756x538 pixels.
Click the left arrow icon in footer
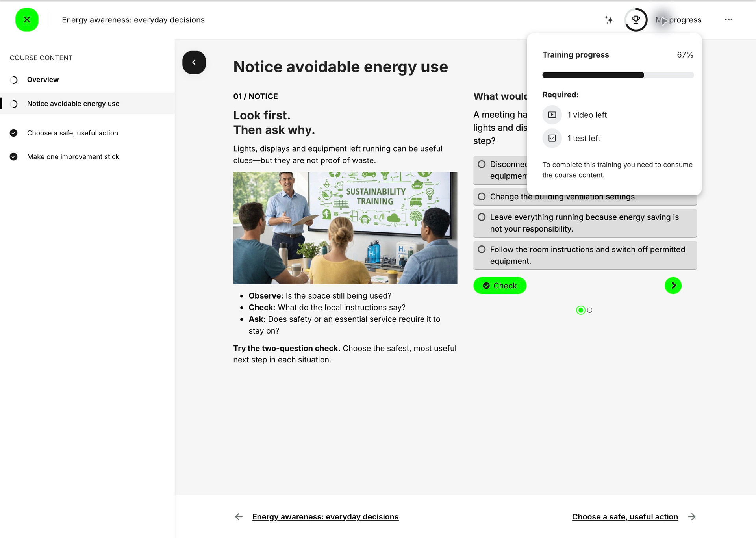point(239,517)
